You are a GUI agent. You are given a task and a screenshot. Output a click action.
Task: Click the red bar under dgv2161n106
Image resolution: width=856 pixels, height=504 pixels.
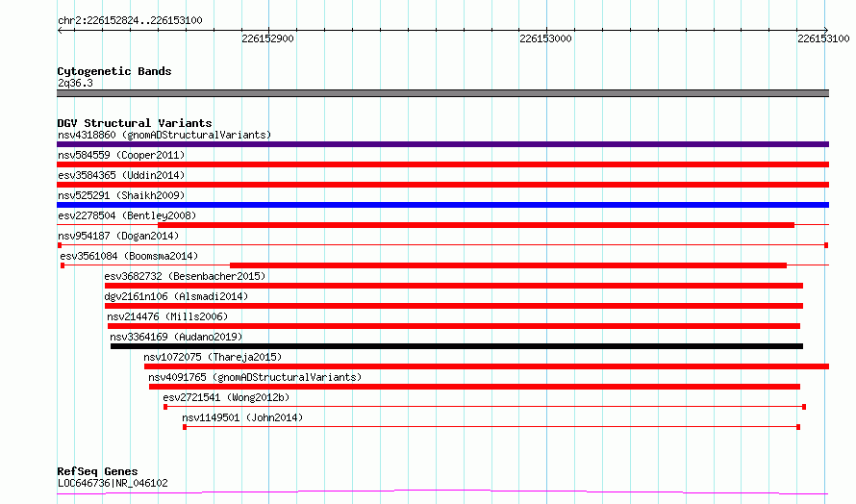[x=454, y=306]
